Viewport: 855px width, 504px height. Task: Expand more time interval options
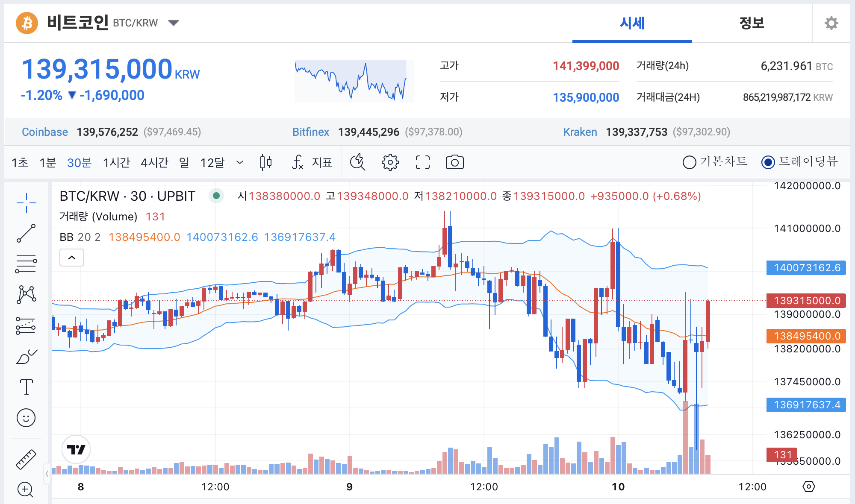[240, 162]
